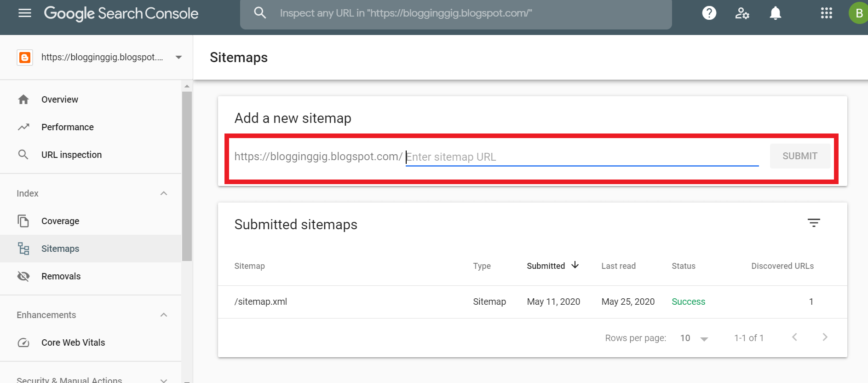Click the Sitemaps tree icon

point(23,249)
